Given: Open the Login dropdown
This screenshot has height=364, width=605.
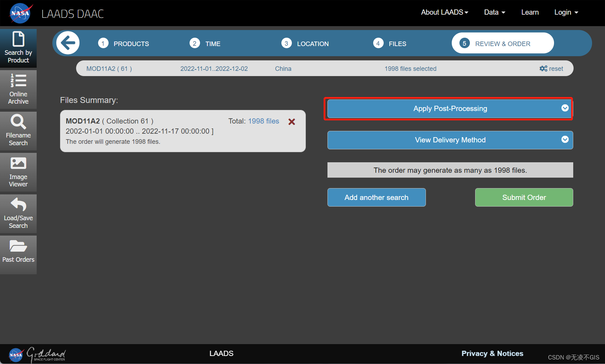Looking at the screenshot, I should [566, 12].
